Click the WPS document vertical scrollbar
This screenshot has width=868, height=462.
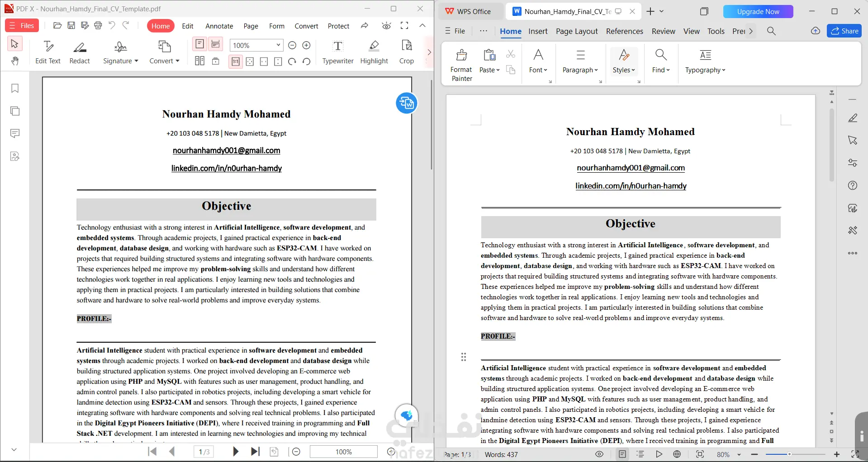[831, 145]
